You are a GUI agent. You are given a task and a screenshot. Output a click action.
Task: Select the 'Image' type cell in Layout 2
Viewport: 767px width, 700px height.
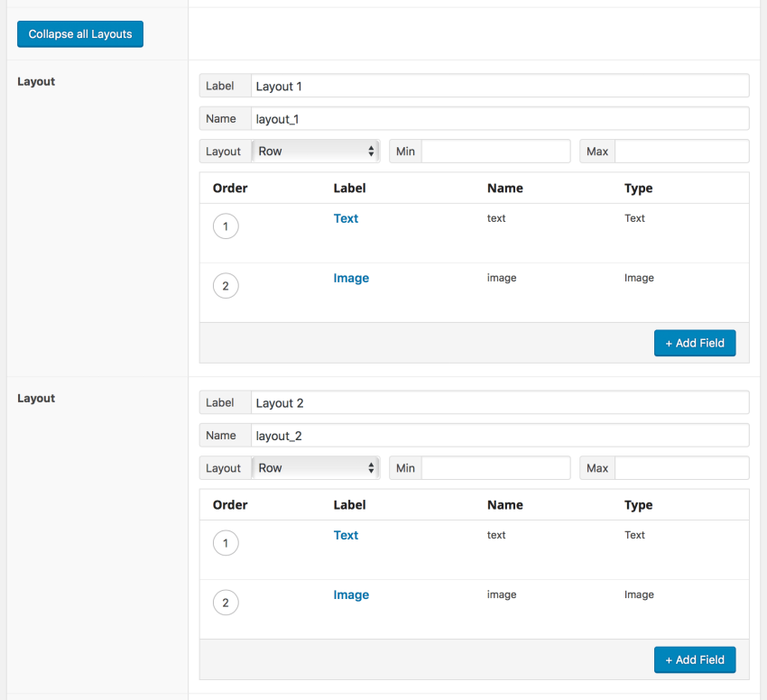[639, 594]
